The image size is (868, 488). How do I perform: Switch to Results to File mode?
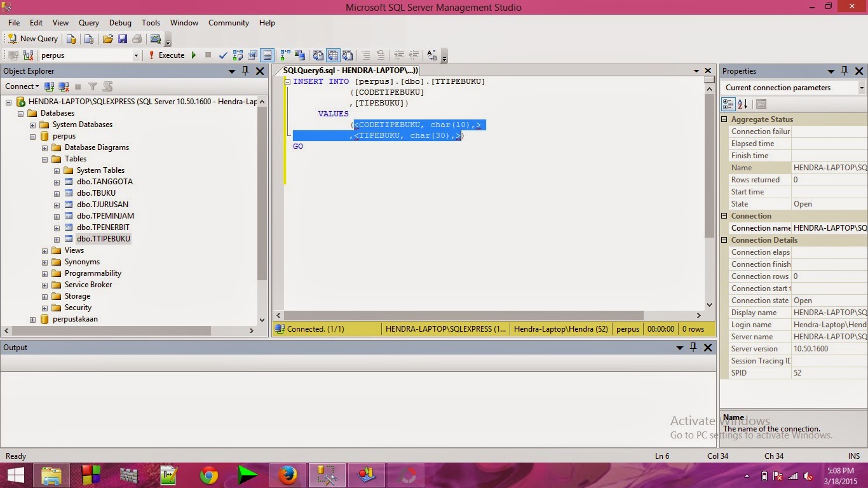click(348, 55)
